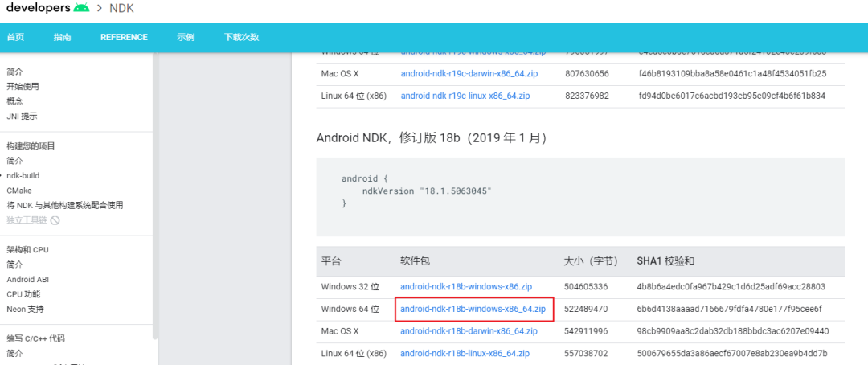Download android-ndk-r18b-darwin-x86_64.zip
The image size is (868, 365).
click(x=469, y=331)
